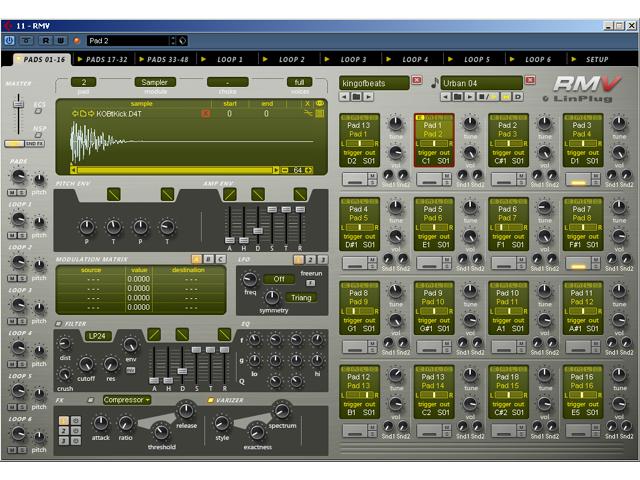
Task: Click previous kit arrow under kingofbeats
Action: click(x=344, y=97)
